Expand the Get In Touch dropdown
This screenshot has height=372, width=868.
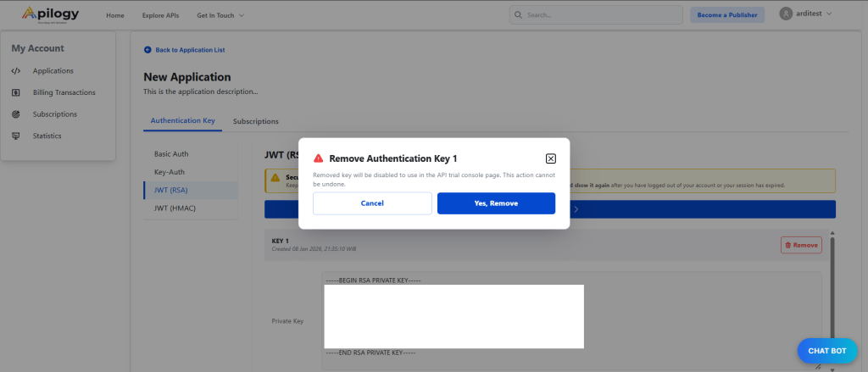point(220,15)
